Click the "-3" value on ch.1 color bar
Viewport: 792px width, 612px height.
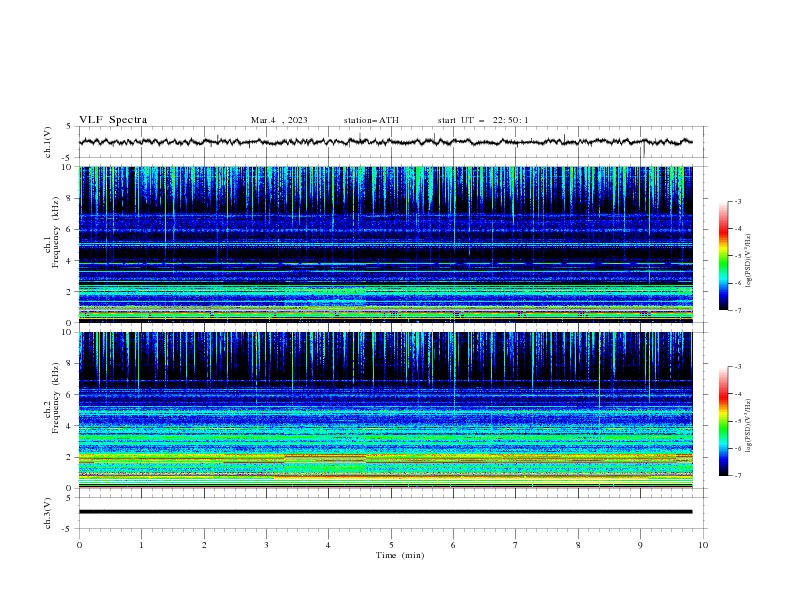(737, 201)
